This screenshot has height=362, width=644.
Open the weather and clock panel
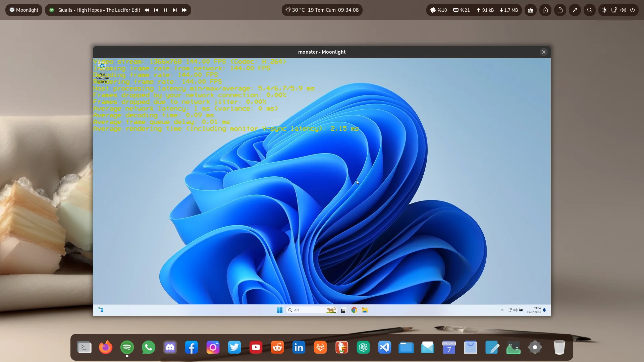(322, 10)
